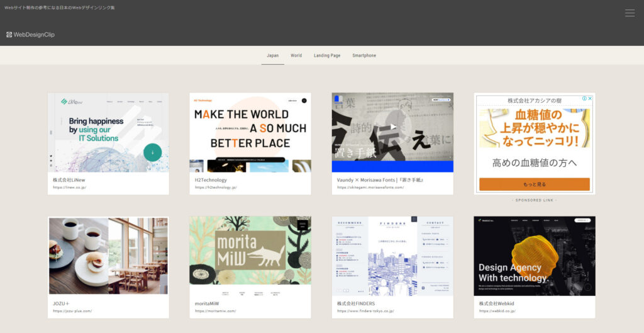Click the 株式会社FINDERS title link
This screenshot has width=644, height=333.
point(356,304)
